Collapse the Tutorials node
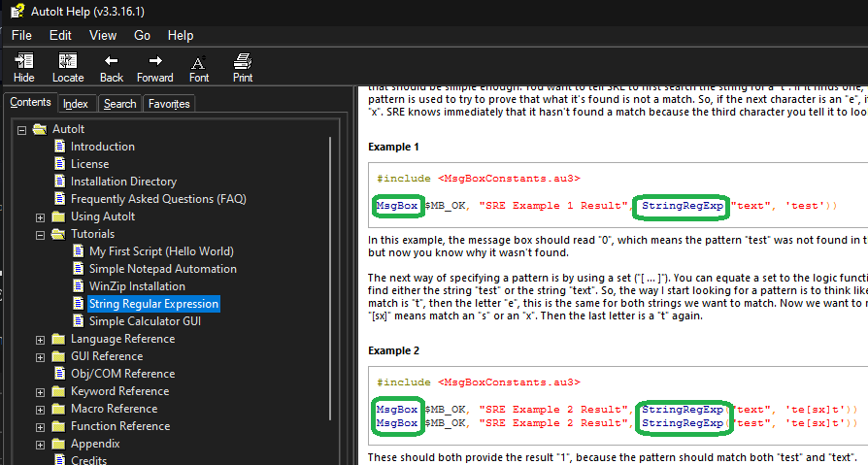 pos(41,235)
